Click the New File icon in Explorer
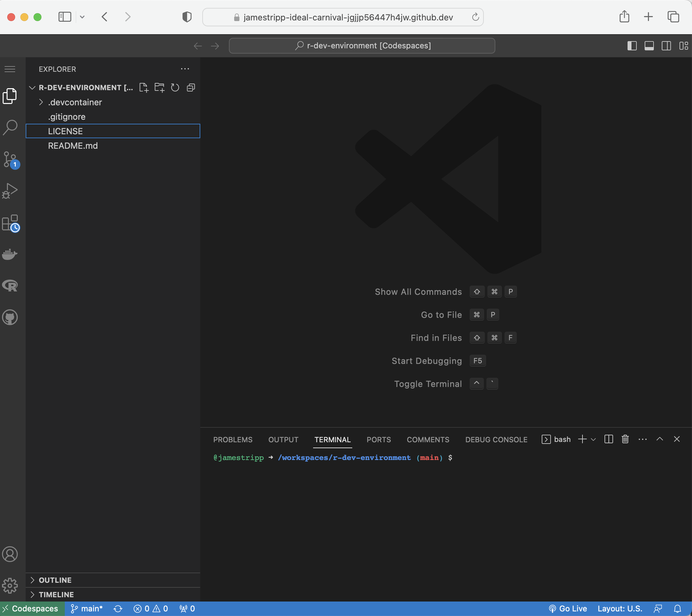 pos(143,88)
